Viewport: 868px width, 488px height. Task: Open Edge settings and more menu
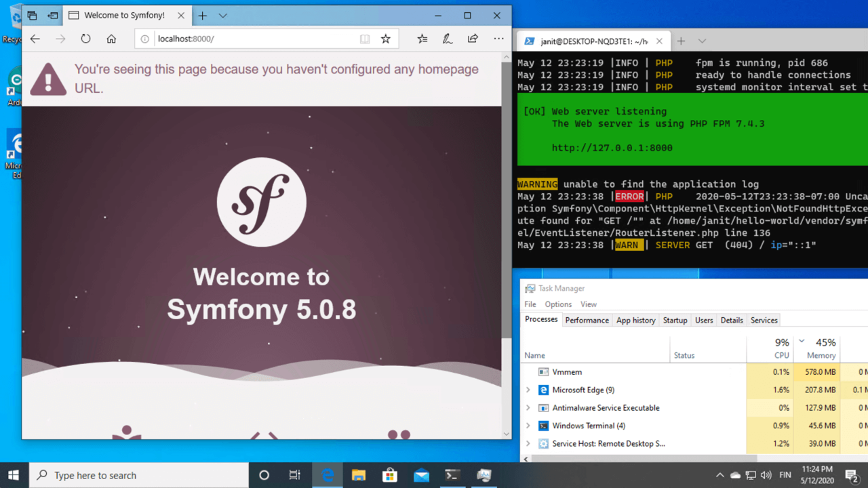(x=498, y=39)
